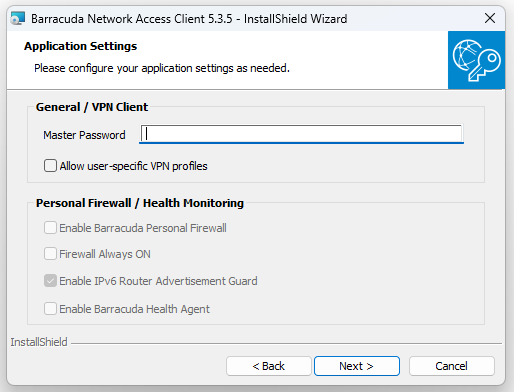
Task: Click the 'Please configure your application settings' text
Action: 162,68
